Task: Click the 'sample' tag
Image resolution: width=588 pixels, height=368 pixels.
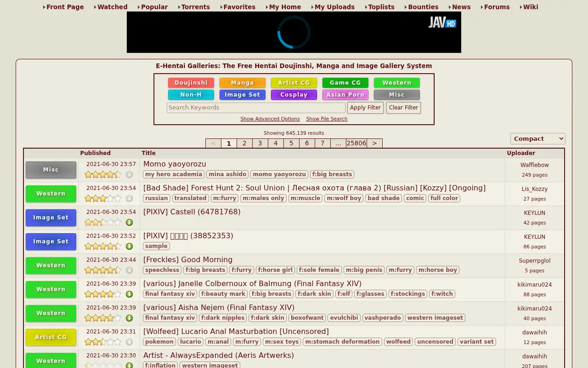Action: tap(156, 246)
